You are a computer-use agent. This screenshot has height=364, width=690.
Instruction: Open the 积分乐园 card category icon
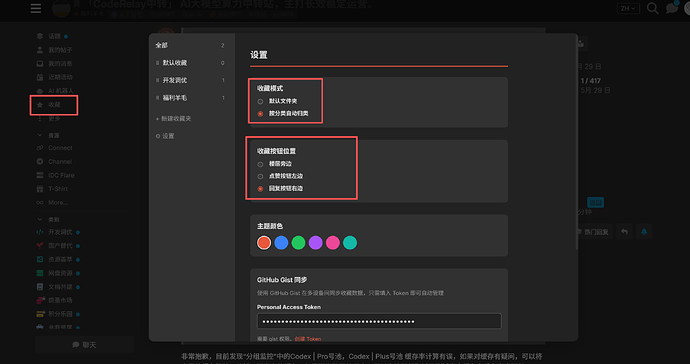pos(40,314)
